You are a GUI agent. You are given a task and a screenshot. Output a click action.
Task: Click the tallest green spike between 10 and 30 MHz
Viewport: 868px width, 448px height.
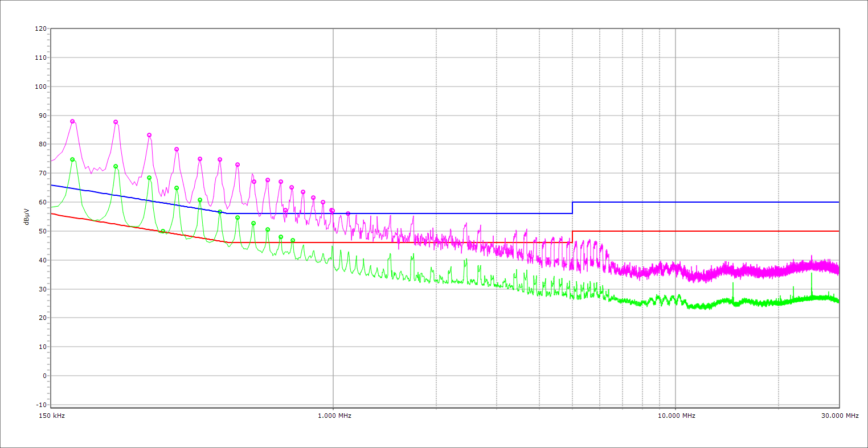812,274
